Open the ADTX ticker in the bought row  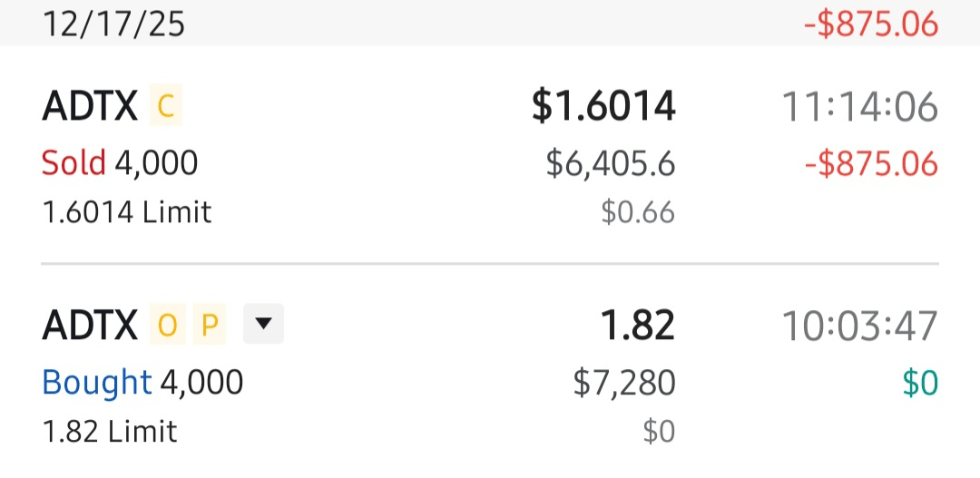[x=90, y=326]
